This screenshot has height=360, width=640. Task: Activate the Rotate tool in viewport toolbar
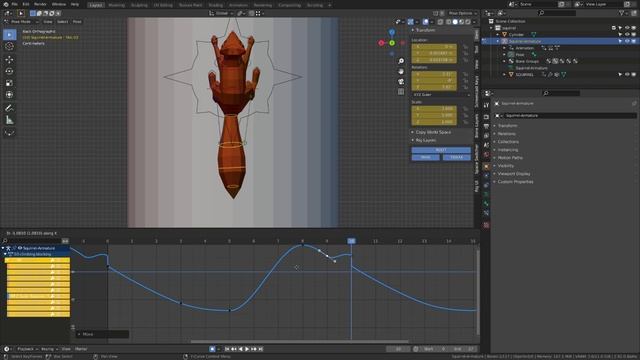pyautogui.click(x=9, y=71)
